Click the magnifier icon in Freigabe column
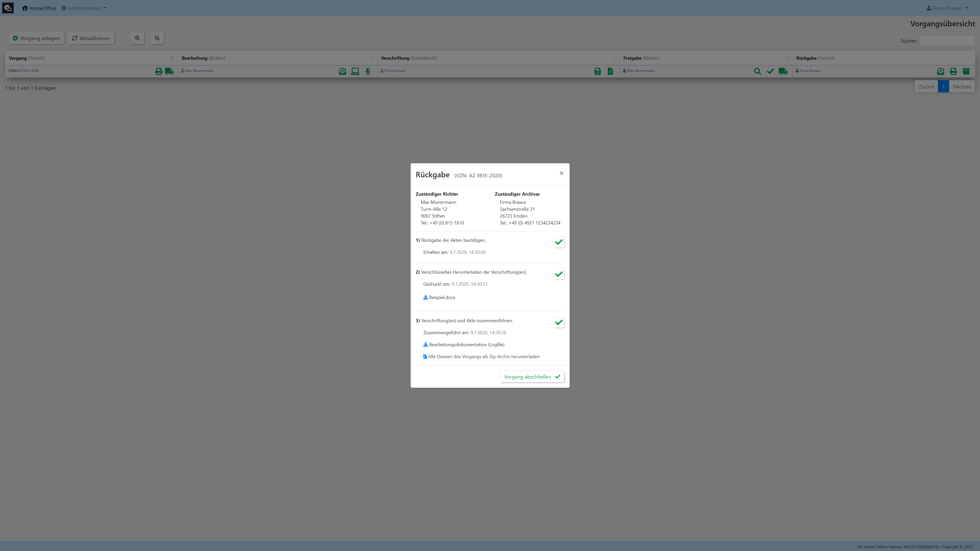Viewport: 980px width, 551px height. pos(757,71)
